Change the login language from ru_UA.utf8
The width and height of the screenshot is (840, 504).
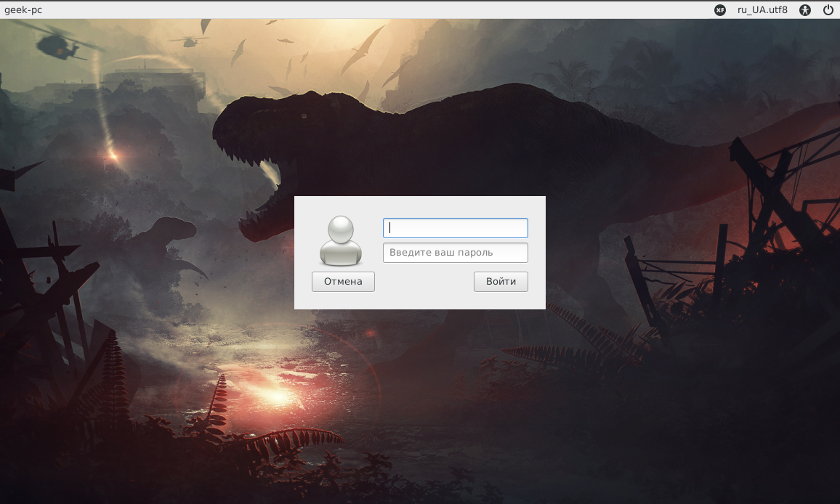point(762,10)
